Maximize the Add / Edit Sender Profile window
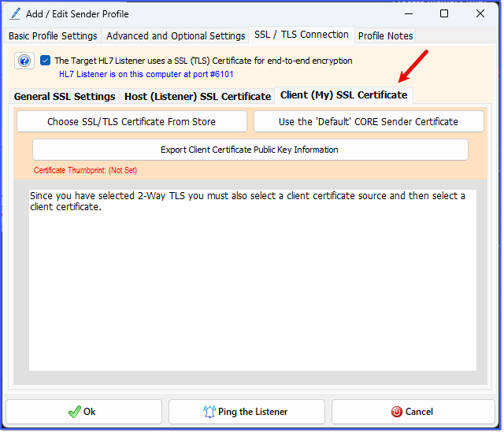Viewport: 504px width, 433px height. point(444,13)
